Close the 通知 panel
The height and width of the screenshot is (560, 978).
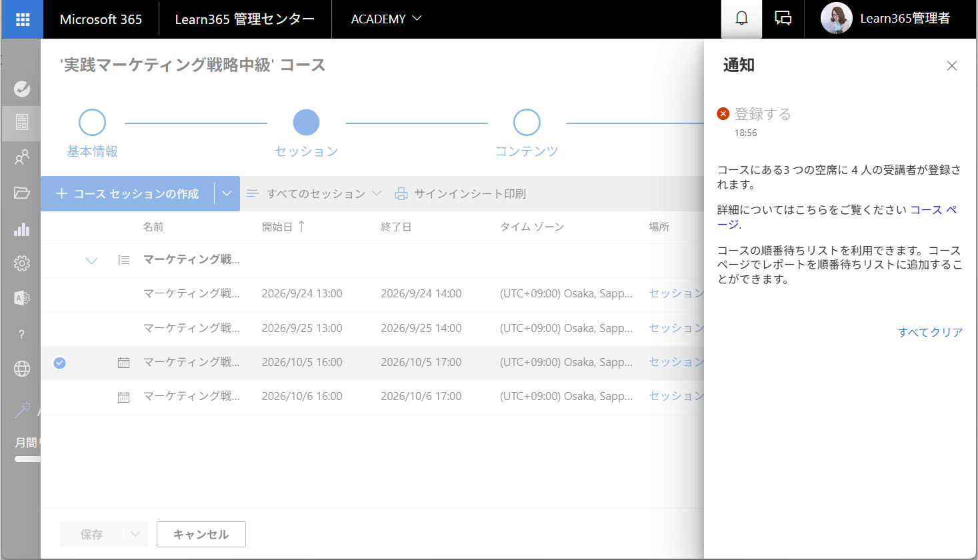click(952, 65)
